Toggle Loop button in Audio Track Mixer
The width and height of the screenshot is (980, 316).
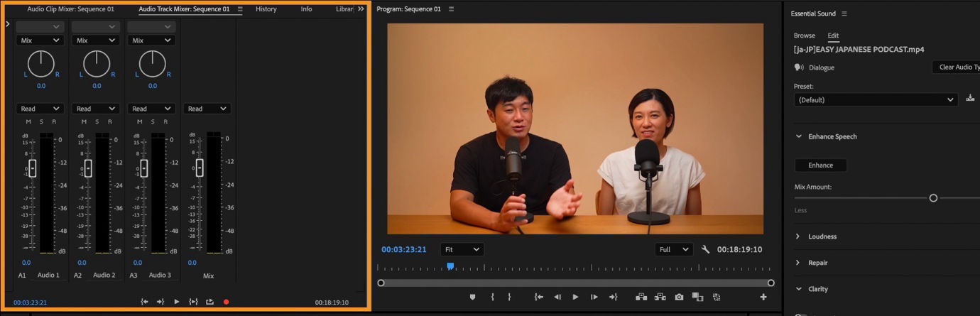(209, 302)
